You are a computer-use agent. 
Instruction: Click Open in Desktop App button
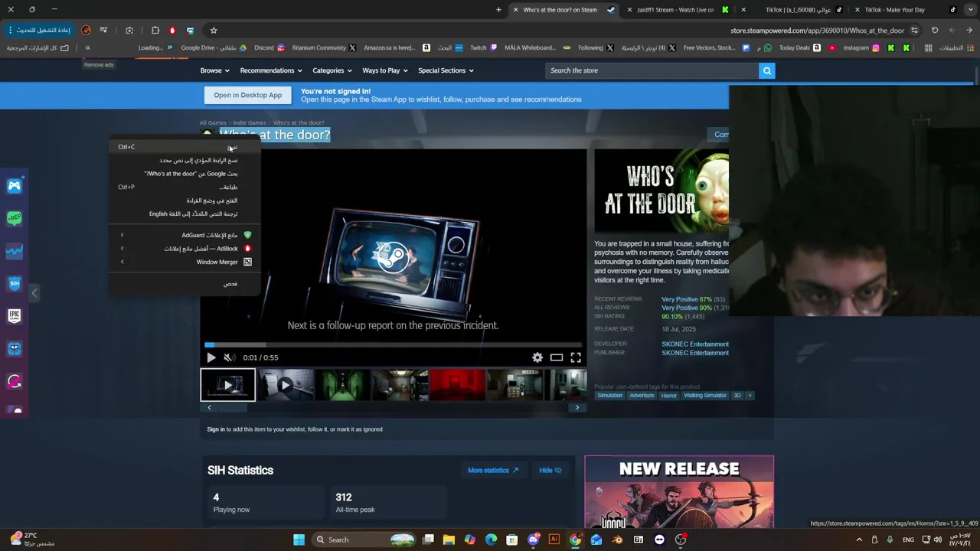247,95
